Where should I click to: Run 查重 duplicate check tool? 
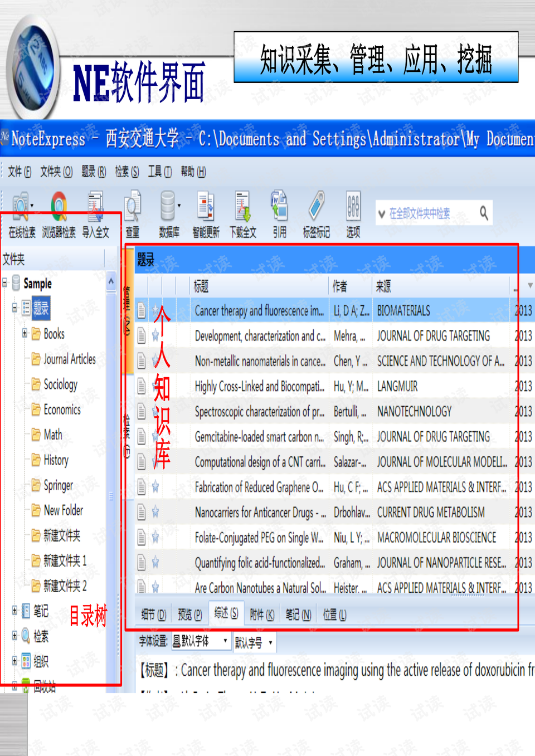(132, 207)
